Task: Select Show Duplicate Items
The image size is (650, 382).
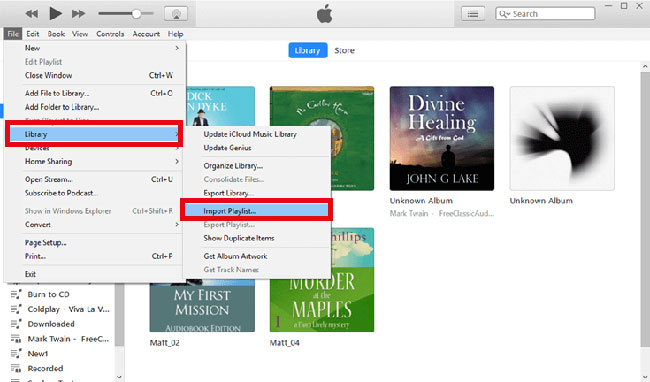Action: (257, 238)
